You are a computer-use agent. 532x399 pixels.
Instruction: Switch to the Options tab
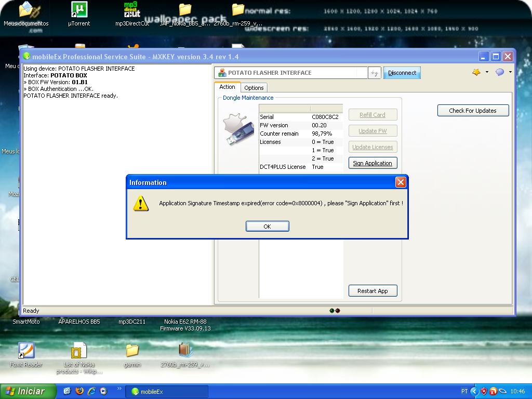tap(254, 87)
